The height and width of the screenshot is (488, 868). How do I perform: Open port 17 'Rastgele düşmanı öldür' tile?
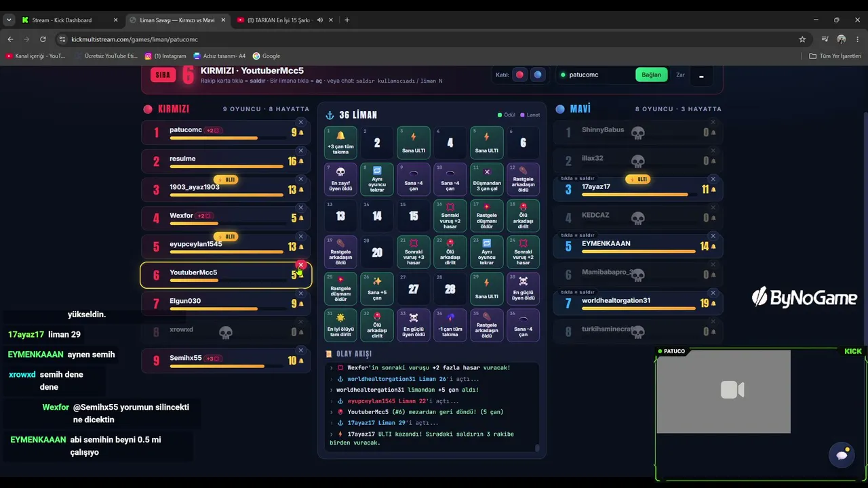[486, 216]
